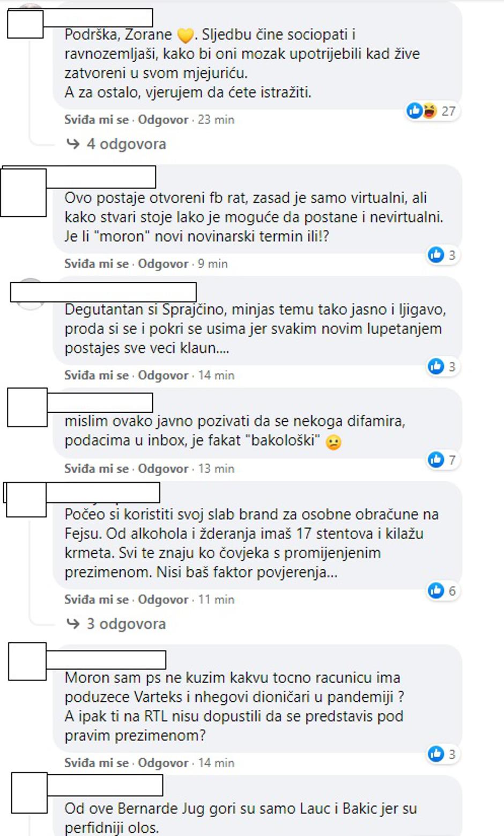
Task: Like the 'Degutantan si' comment via Sviđa mi se
Action: pos(97,375)
